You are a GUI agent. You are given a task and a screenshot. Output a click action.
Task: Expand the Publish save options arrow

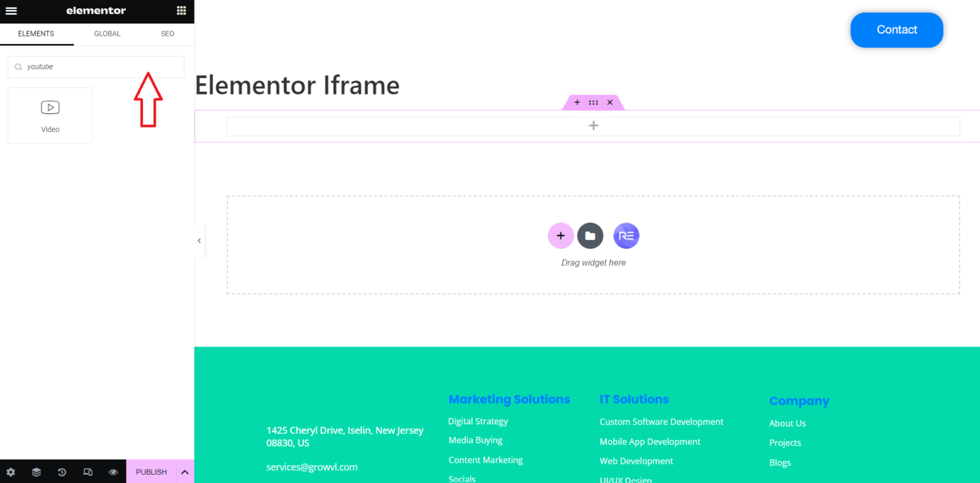[x=184, y=472]
